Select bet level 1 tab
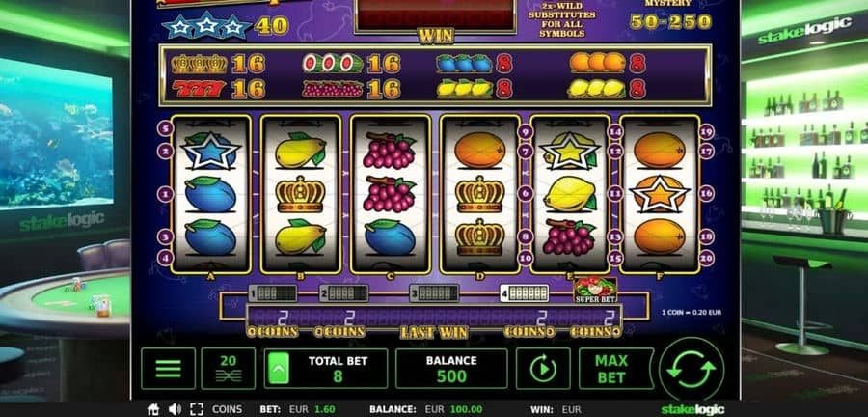The image size is (868, 417). [272, 293]
